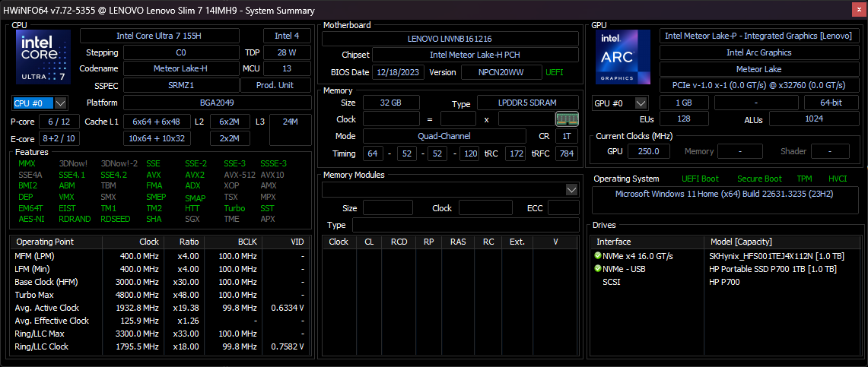Close the HWiNFO System Summary window
The height and width of the screenshot is (367, 868).
click(857, 10)
